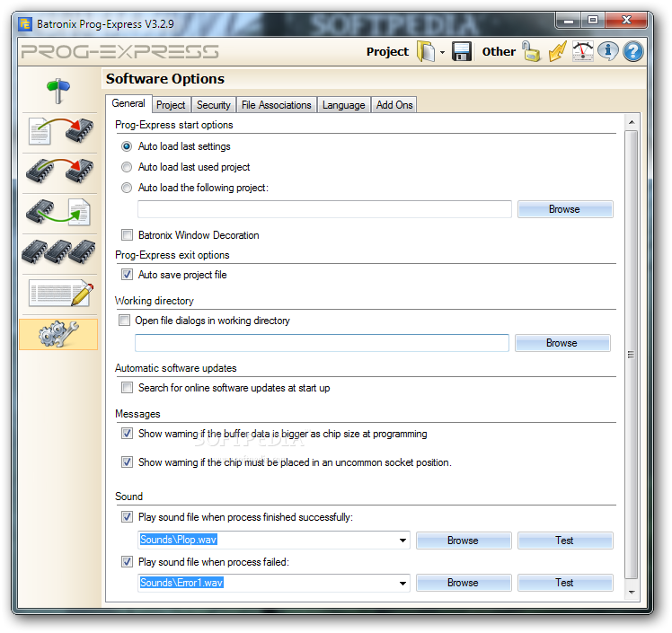Expand the Sounds\Plop.wav dropdown arrow
This screenshot has height=633, width=672.
(x=402, y=541)
